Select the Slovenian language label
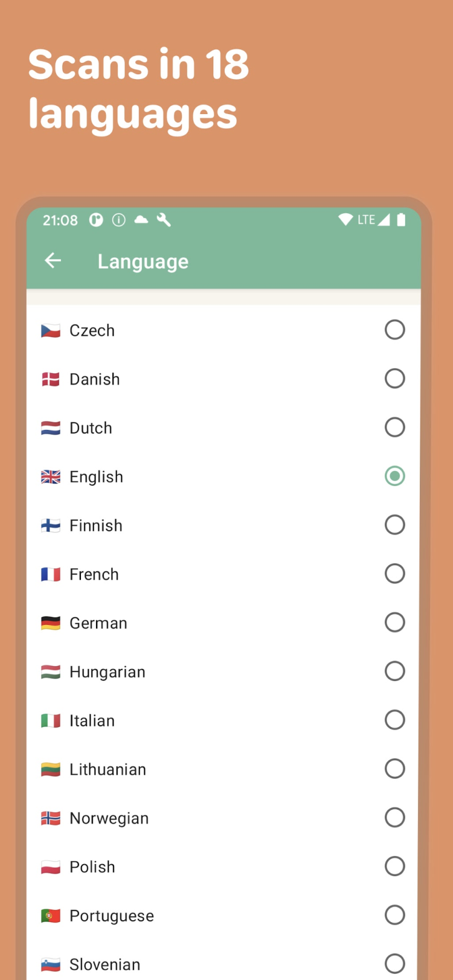 pos(104,964)
